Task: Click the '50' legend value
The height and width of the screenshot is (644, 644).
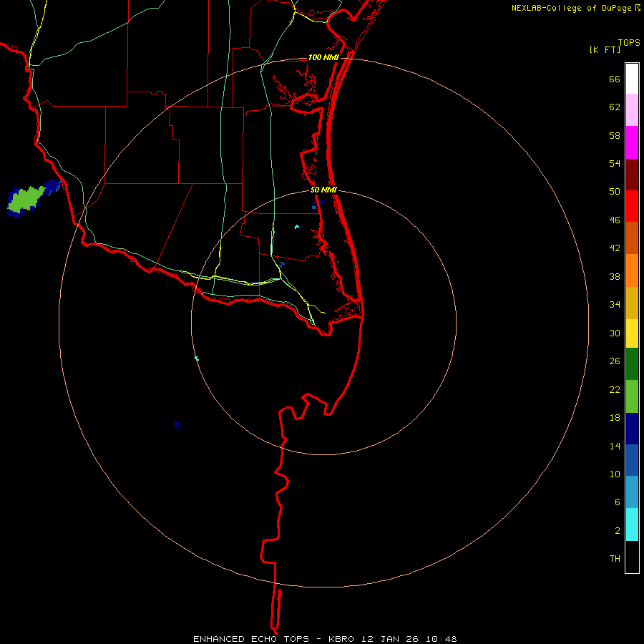Action: (615, 191)
